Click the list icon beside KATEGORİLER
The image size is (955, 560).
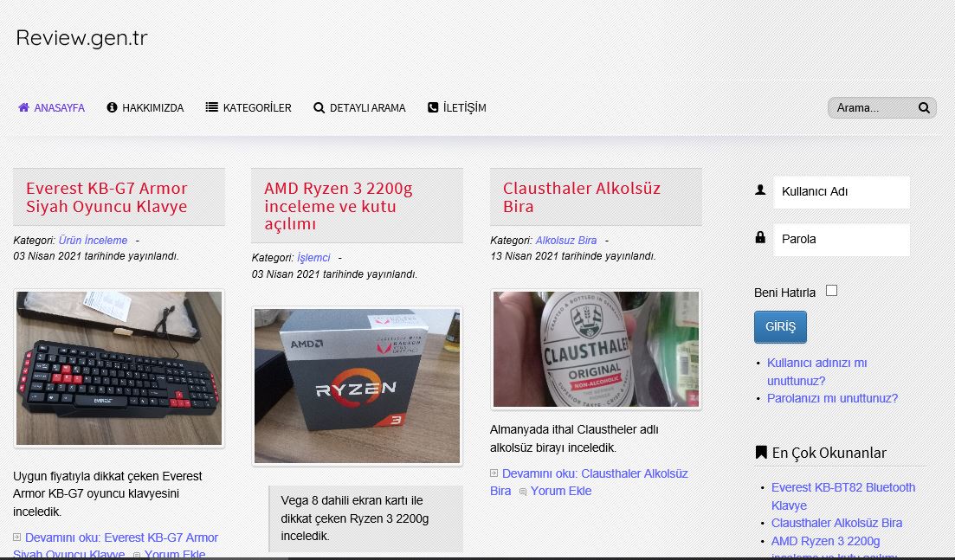pyautogui.click(x=211, y=108)
